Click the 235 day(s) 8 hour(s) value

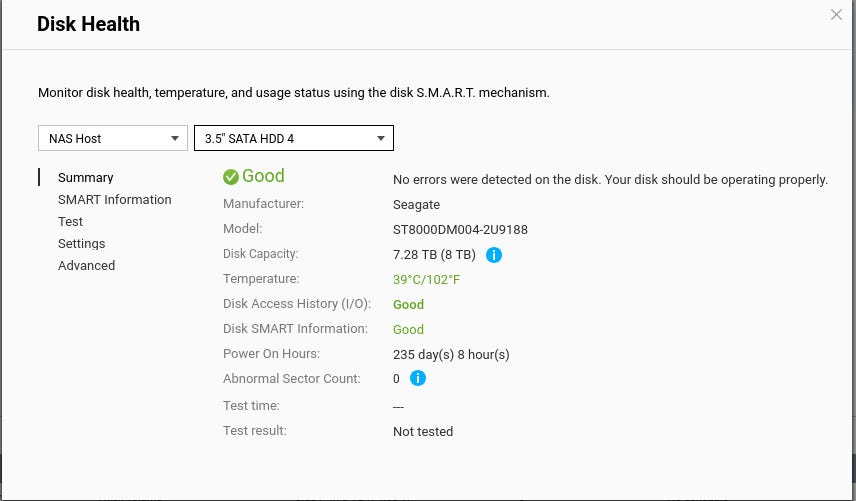(x=451, y=355)
